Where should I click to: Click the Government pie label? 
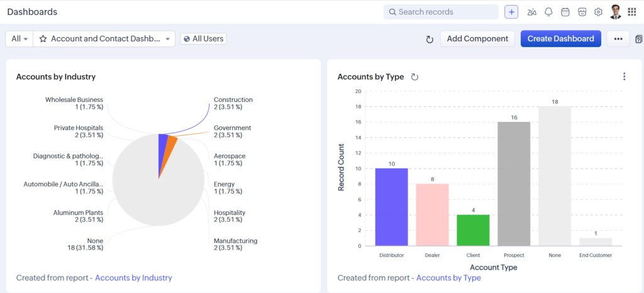(x=233, y=131)
